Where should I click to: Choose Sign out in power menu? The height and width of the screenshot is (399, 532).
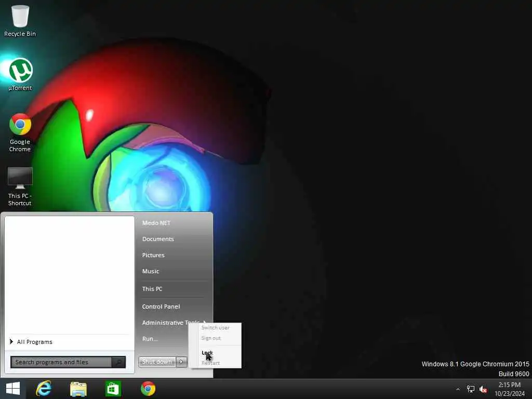click(x=211, y=338)
